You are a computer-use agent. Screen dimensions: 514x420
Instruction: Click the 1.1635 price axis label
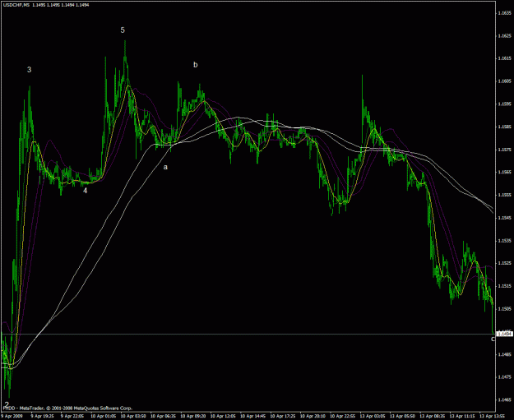click(x=504, y=13)
